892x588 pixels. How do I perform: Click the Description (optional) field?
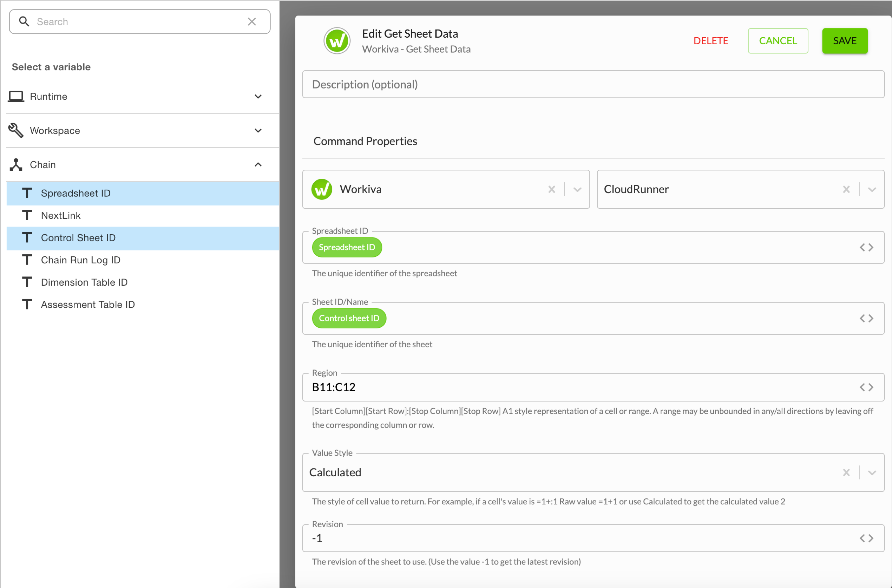coord(593,84)
